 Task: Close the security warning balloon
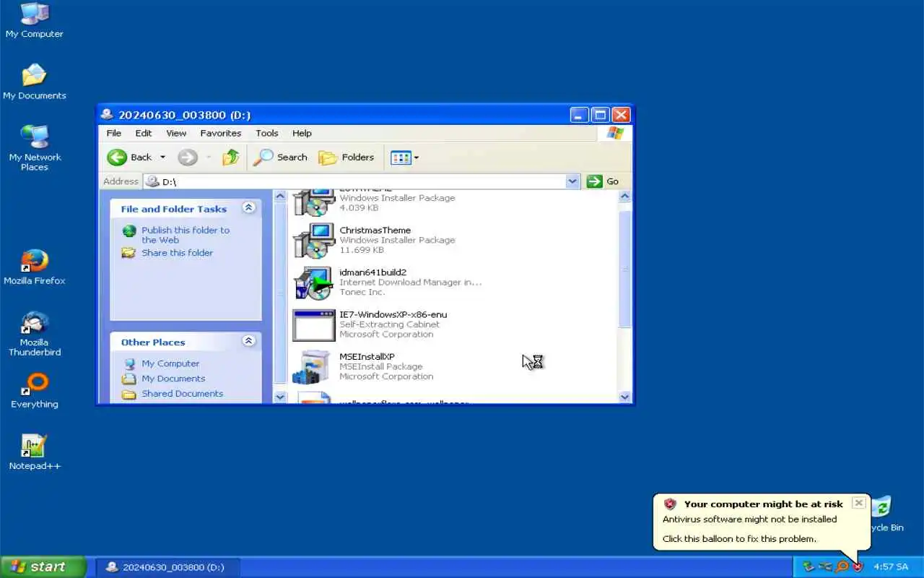pyautogui.click(x=858, y=503)
